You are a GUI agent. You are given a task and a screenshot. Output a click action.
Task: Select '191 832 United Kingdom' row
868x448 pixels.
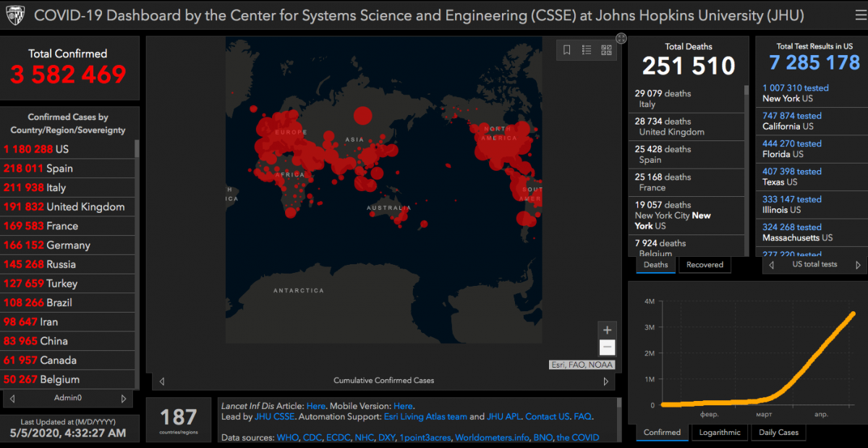67,206
